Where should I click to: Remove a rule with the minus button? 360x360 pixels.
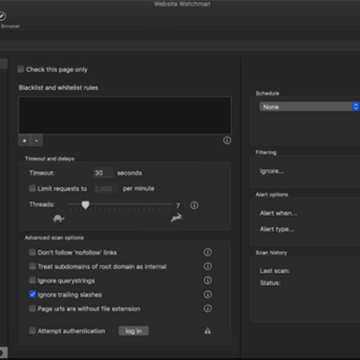[x=36, y=141]
